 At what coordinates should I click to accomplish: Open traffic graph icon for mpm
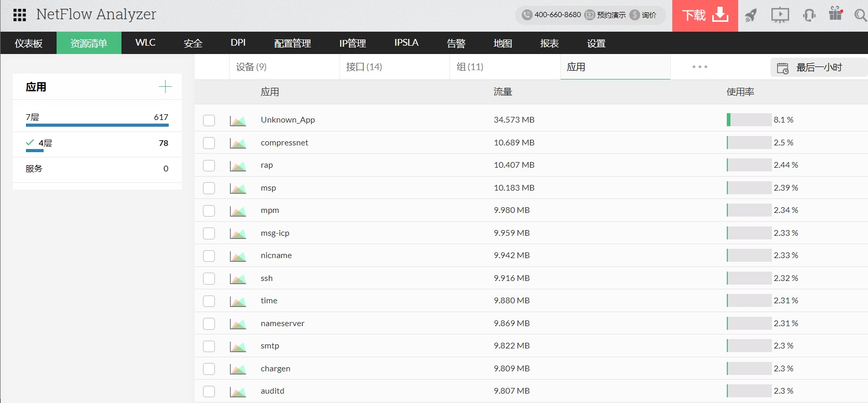238,211
